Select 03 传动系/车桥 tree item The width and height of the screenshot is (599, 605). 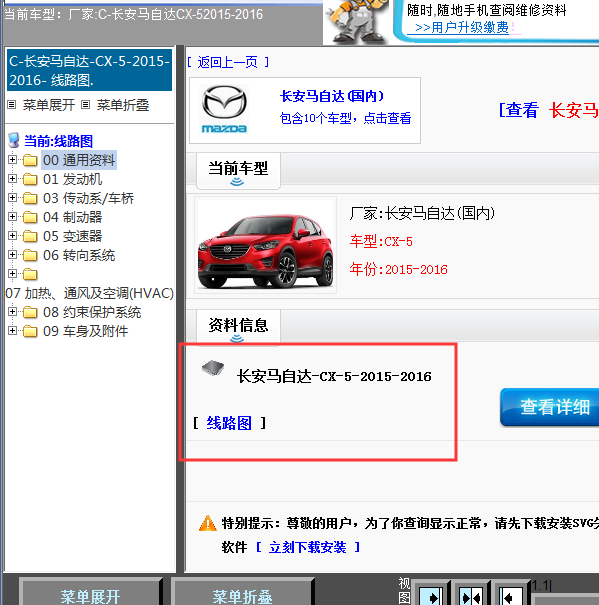click(88, 198)
